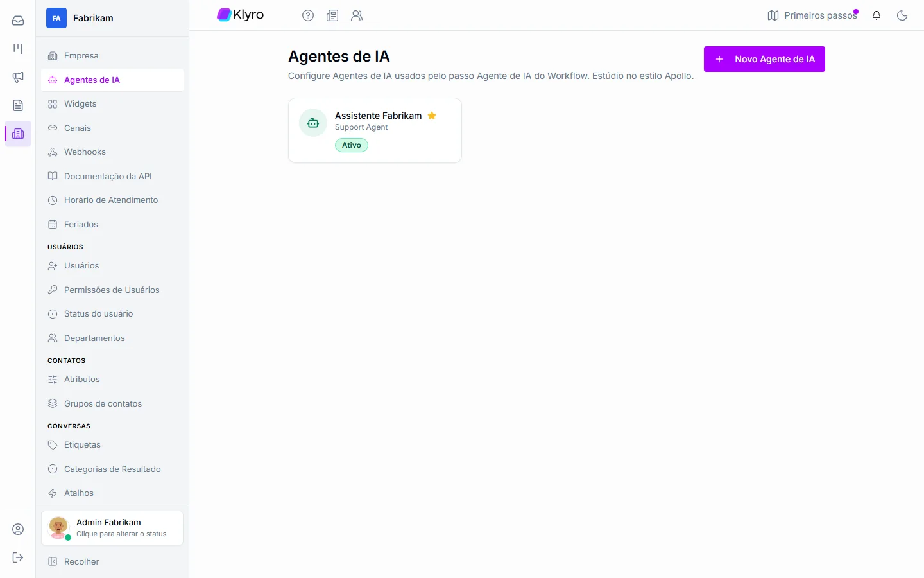Open the notifications bell
924x578 pixels.
click(x=877, y=15)
